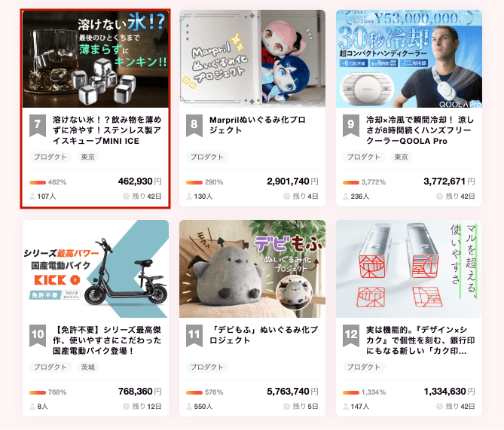Click rank 7 ribbon badge icon
504x430 pixels.
pyautogui.click(x=38, y=126)
